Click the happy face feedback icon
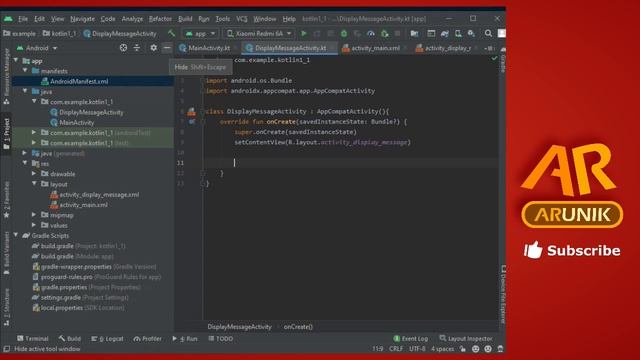640x360 pixels. pos(476,349)
